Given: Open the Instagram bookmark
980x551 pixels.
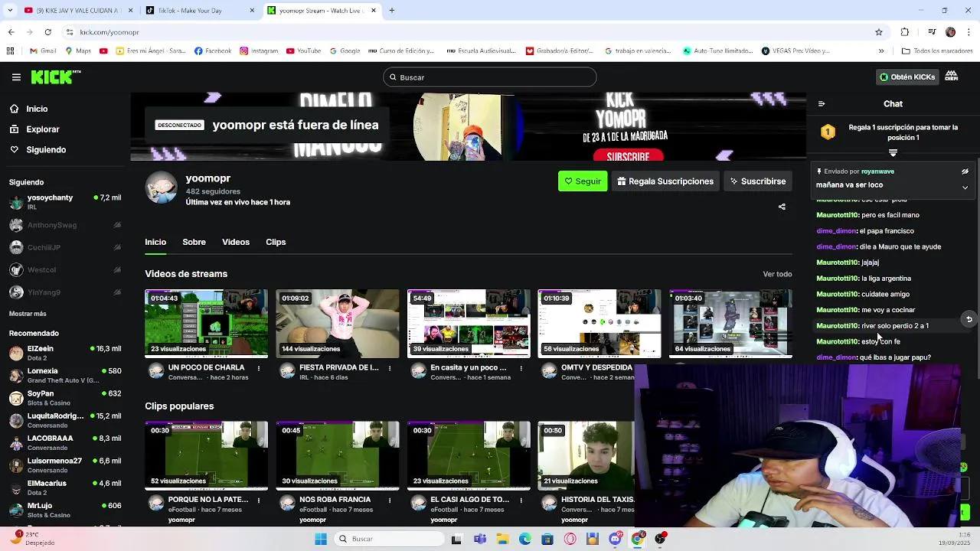Looking at the screenshot, I should point(259,51).
